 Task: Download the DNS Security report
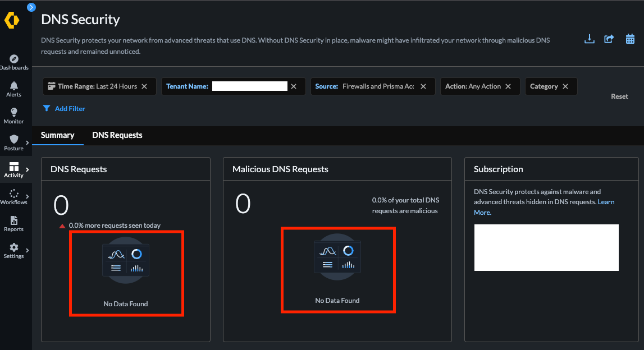[x=589, y=39]
